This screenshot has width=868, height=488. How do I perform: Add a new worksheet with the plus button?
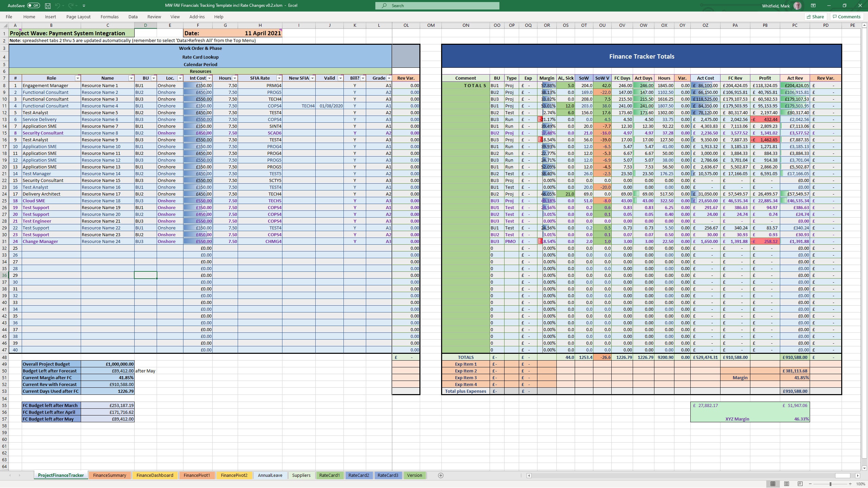pyautogui.click(x=441, y=475)
